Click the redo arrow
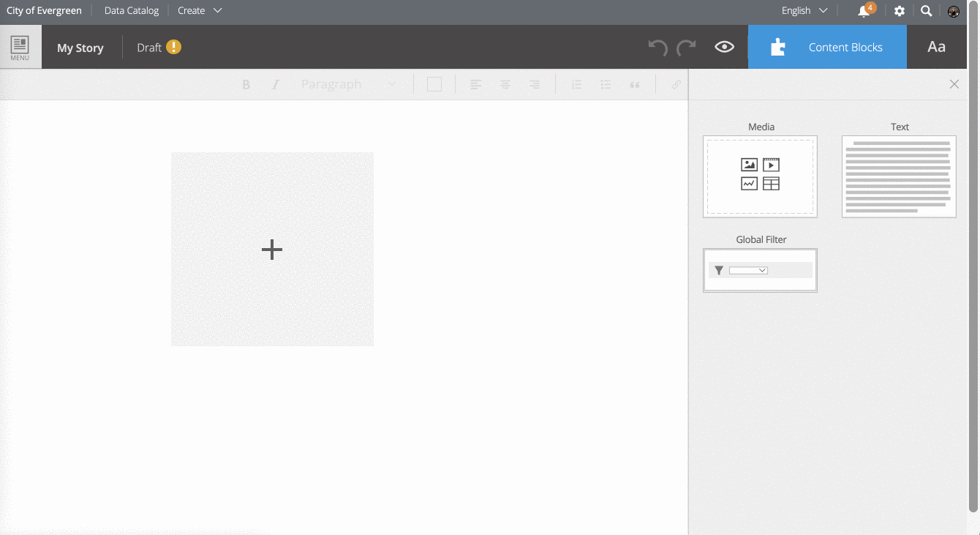 point(686,48)
